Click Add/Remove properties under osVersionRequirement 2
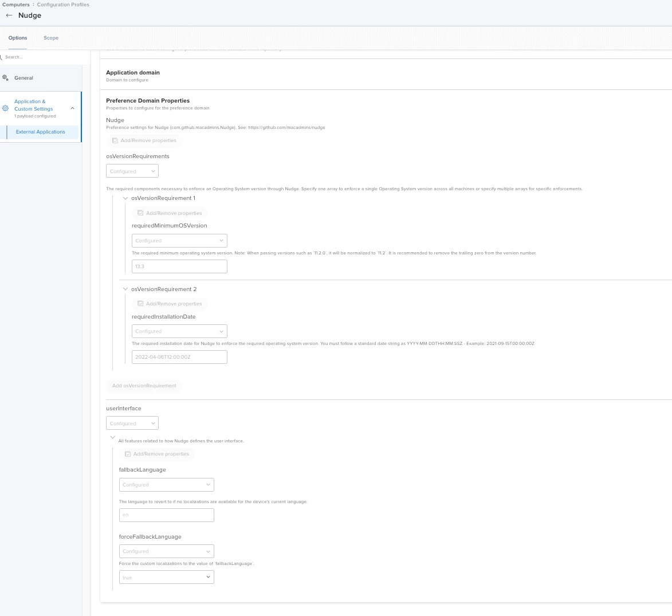The height and width of the screenshot is (616, 672). click(170, 304)
